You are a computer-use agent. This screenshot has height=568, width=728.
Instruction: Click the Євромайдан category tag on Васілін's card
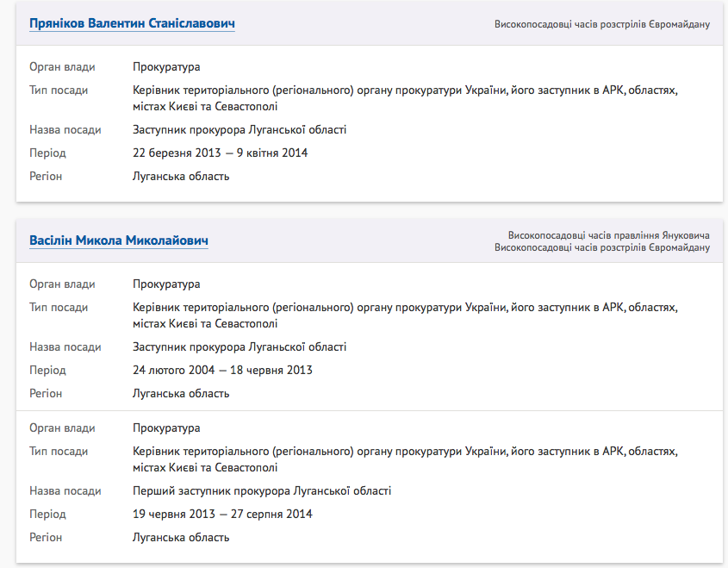[x=601, y=248]
